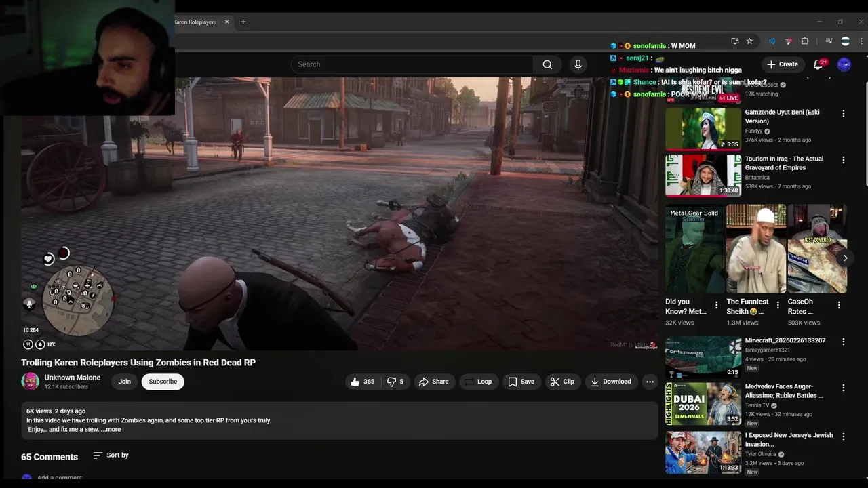Open Gamzende Uyut Beni thumbnail
868x488 pixels.
(703, 129)
